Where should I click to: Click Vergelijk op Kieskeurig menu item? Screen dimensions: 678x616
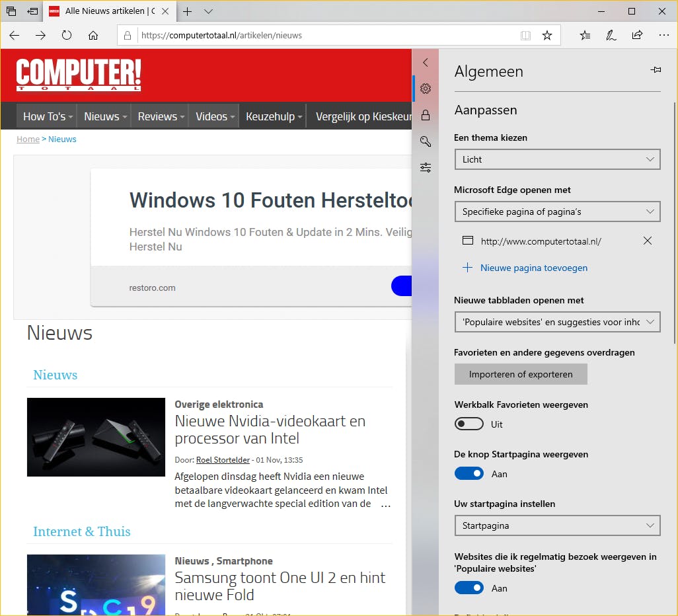[x=363, y=116]
